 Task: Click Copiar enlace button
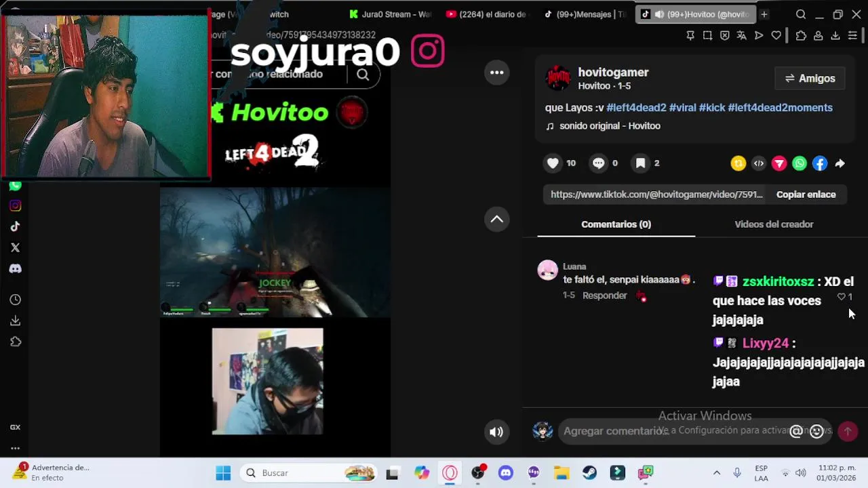pyautogui.click(x=806, y=195)
